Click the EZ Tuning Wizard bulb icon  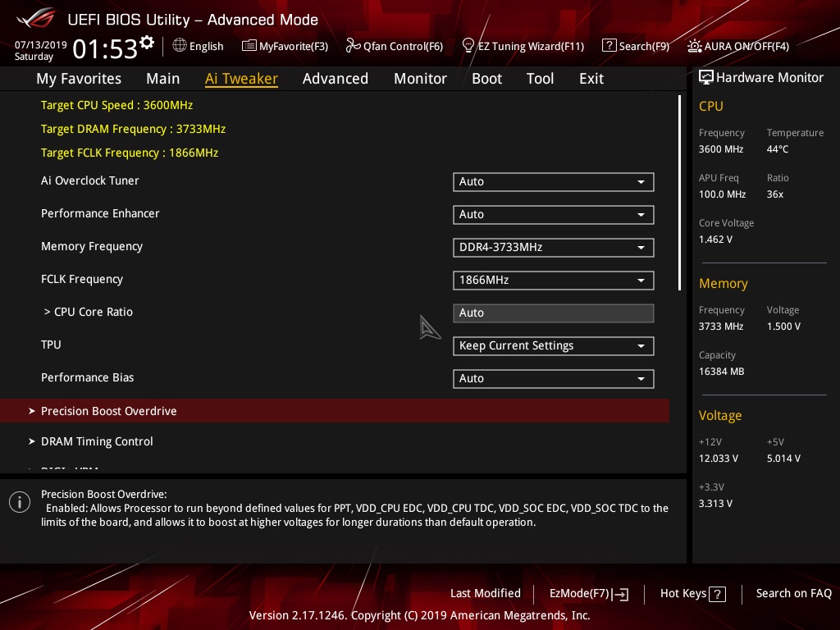coord(468,46)
